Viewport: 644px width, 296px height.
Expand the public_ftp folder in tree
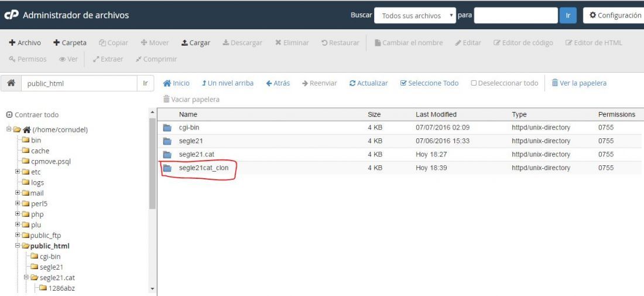tap(18, 235)
